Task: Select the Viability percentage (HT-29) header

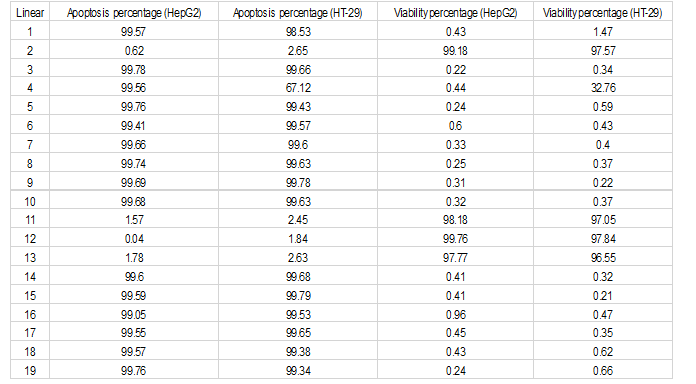Action: coord(603,12)
